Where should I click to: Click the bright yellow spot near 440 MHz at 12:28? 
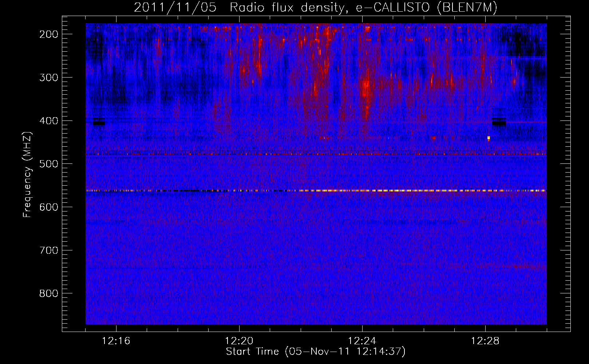click(489, 138)
